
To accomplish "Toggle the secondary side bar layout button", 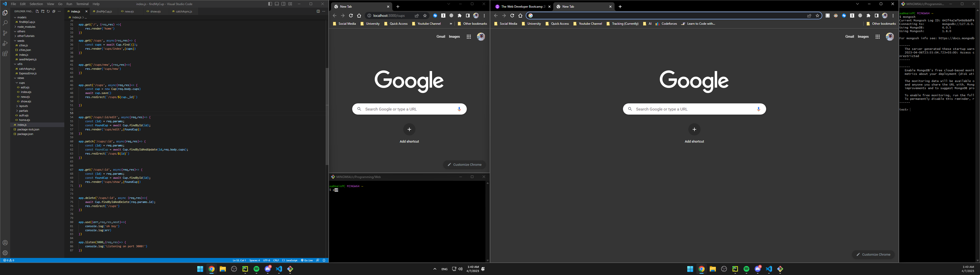I will click(284, 4).
